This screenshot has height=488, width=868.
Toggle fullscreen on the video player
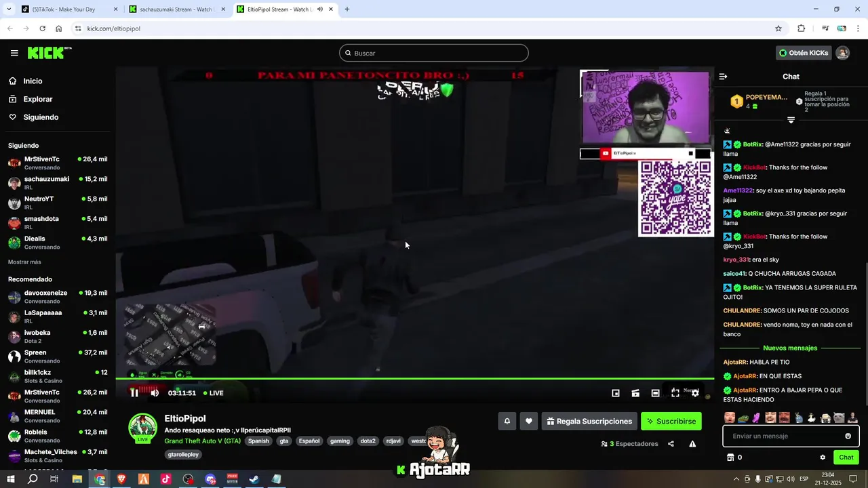(x=675, y=393)
